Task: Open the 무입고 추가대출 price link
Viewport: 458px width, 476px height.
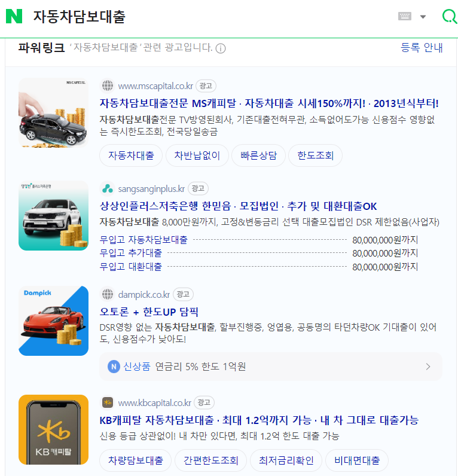Action: click(131, 253)
